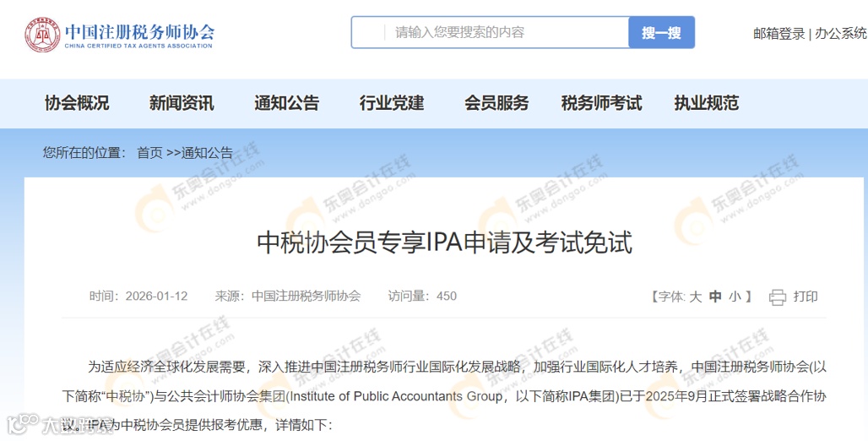Click the China Certified Tax Agents Association logo
Image resolution: width=868 pixels, height=441 pixels.
pyautogui.click(x=120, y=35)
